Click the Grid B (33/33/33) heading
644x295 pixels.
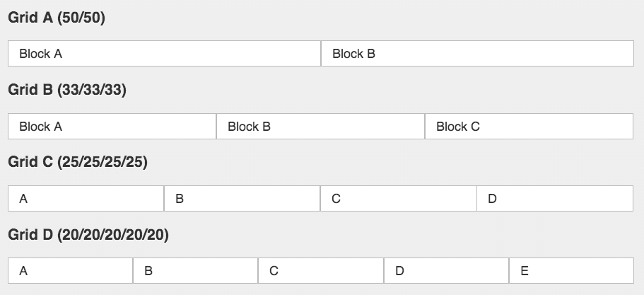click(x=67, y=91)
